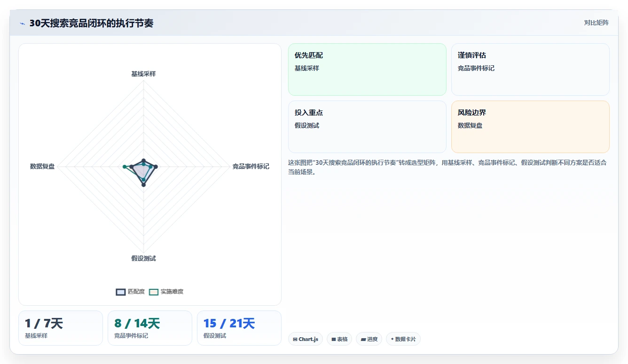This screenshot has height=364, width=628.
Task: Click the 竞品事件标记 radar axis label
Action: point(251,166)
